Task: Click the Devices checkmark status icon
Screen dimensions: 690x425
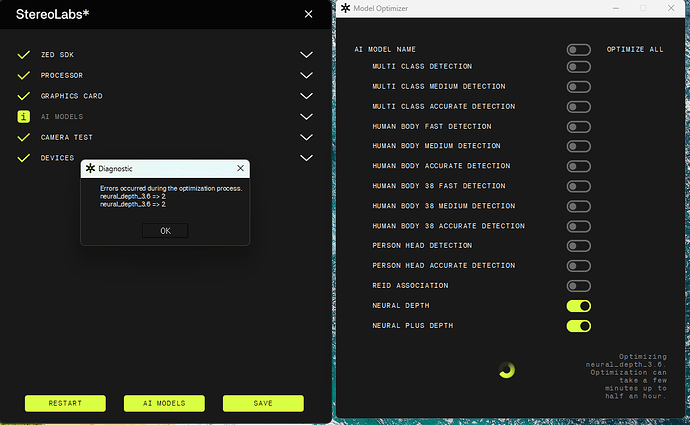Action: tap(23, 158)
